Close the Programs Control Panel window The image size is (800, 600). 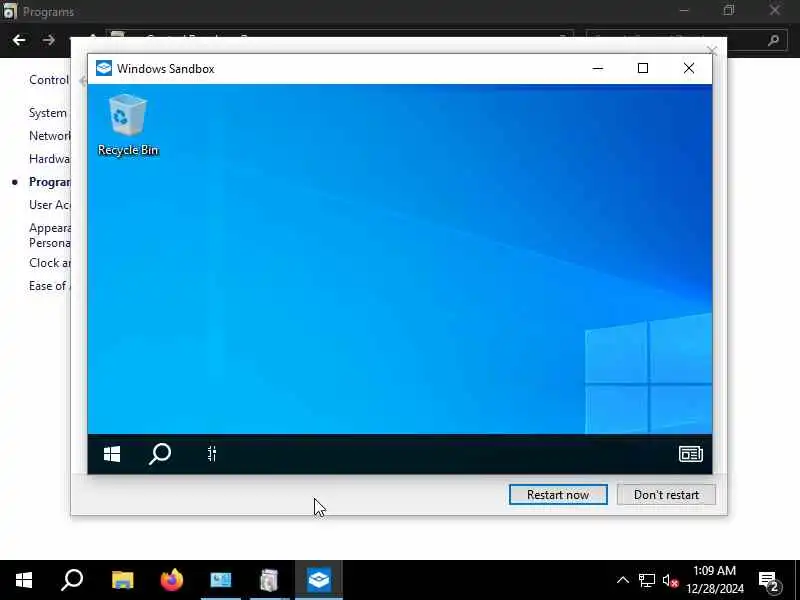(774, 10)
